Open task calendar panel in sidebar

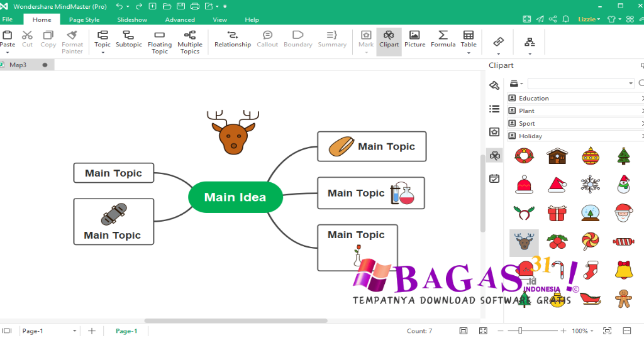pyautogui.click(x=494, y=178)
